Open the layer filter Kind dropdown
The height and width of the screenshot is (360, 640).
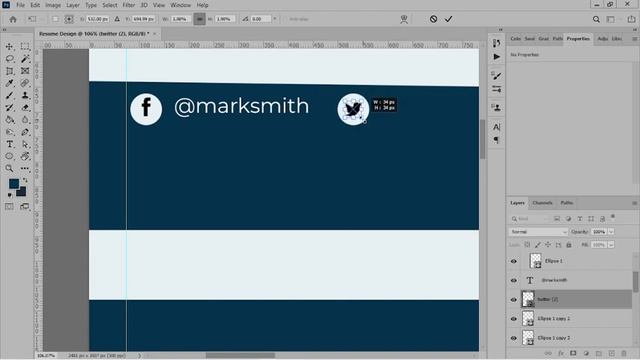pos(529,219)
